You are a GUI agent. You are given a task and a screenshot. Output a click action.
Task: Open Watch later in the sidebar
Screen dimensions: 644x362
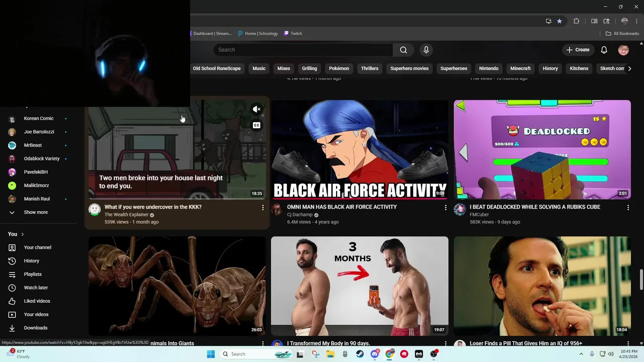(36, 288)
